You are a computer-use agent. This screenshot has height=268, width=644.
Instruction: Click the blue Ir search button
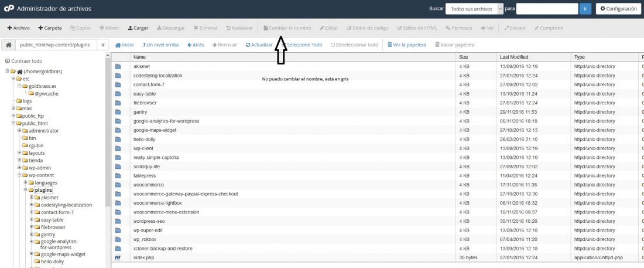(x=585, y=9)
